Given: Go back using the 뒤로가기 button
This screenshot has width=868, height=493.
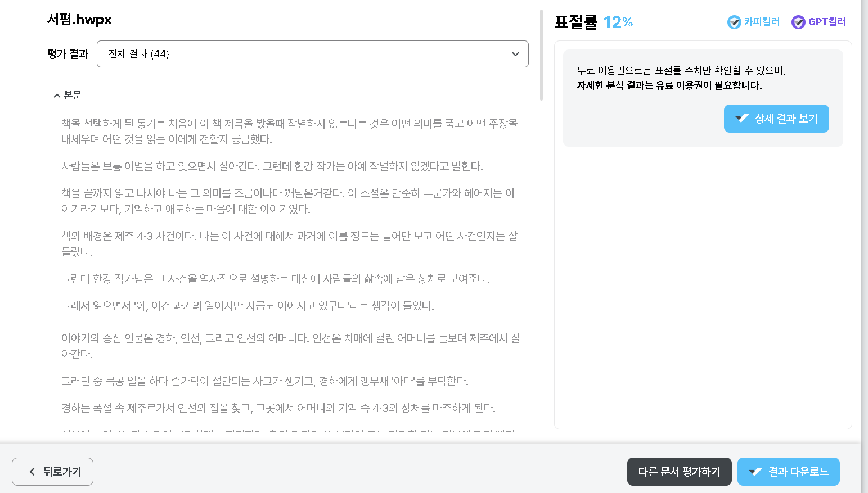Looking at the screenshot, I should click(52, 472).
